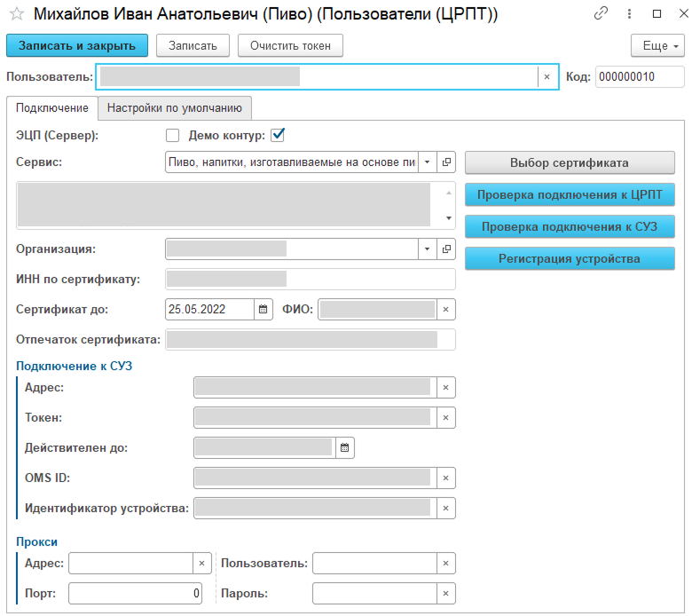Viewport: 692px width, 616px height.
Task: Click Регистрация устройства button
Action: click(x=569, y=258)
